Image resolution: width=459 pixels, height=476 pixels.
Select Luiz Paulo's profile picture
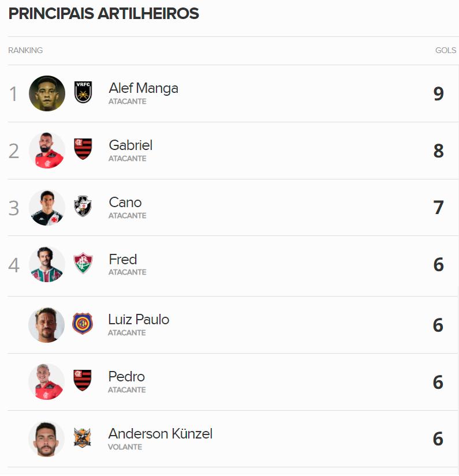tap(46, 325)
